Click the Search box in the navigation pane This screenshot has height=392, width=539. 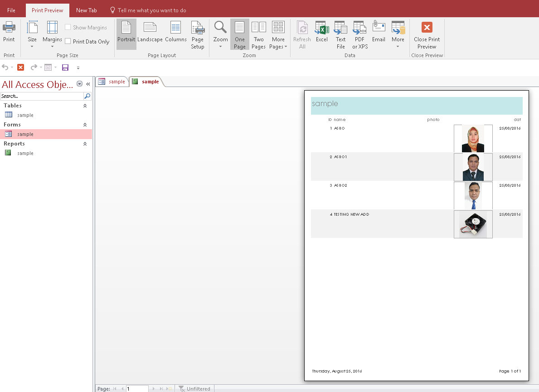pyautogui.click(x=41, y=96)
